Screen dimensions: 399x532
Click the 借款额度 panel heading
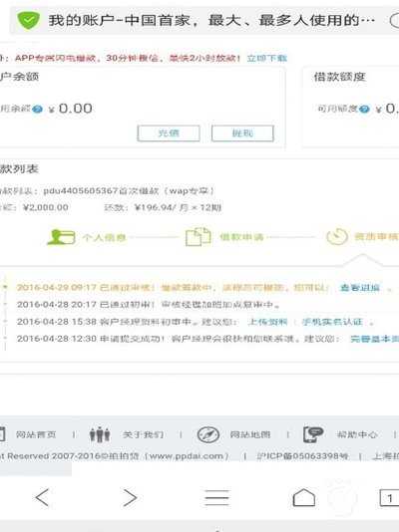[339, 77]
